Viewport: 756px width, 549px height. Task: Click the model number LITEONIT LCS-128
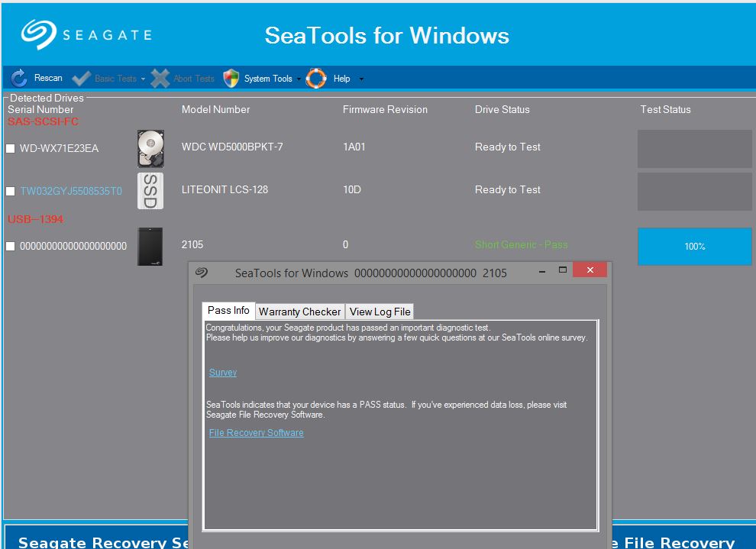225,190
